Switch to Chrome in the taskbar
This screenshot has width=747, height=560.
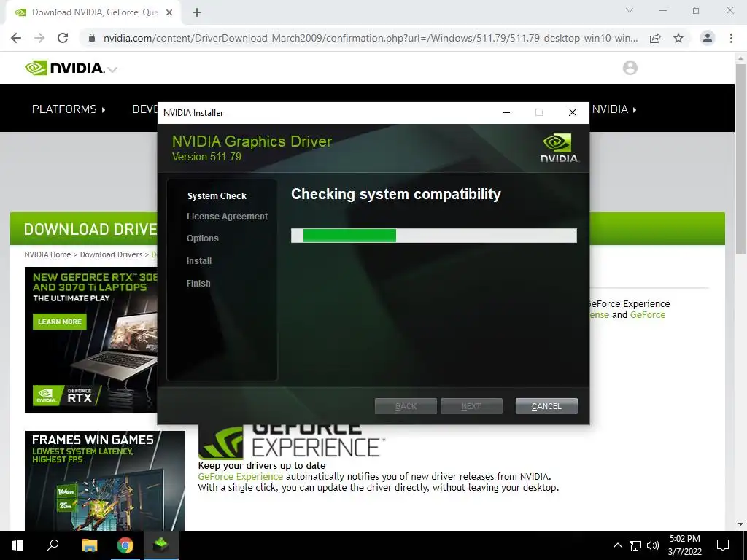coord(125,545)
